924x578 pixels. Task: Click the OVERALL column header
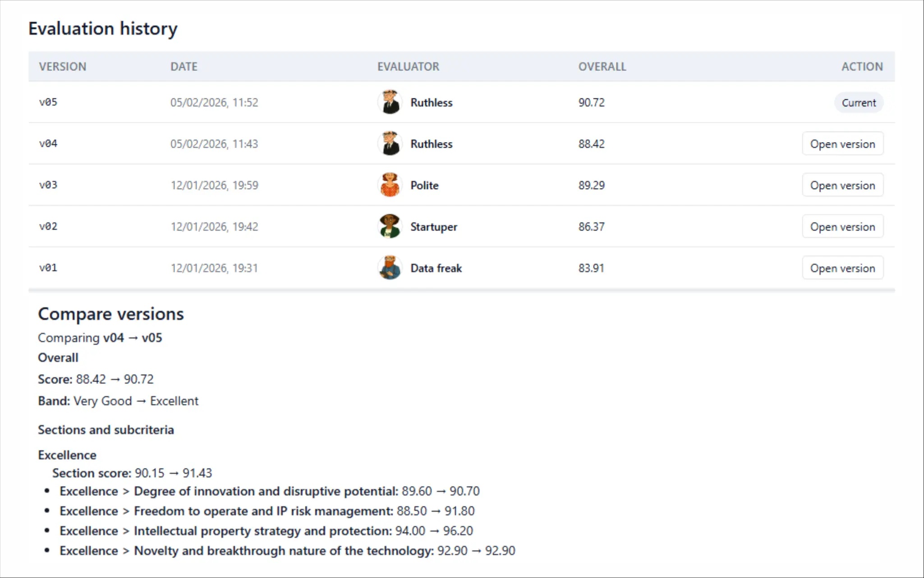tap(602, 66)
